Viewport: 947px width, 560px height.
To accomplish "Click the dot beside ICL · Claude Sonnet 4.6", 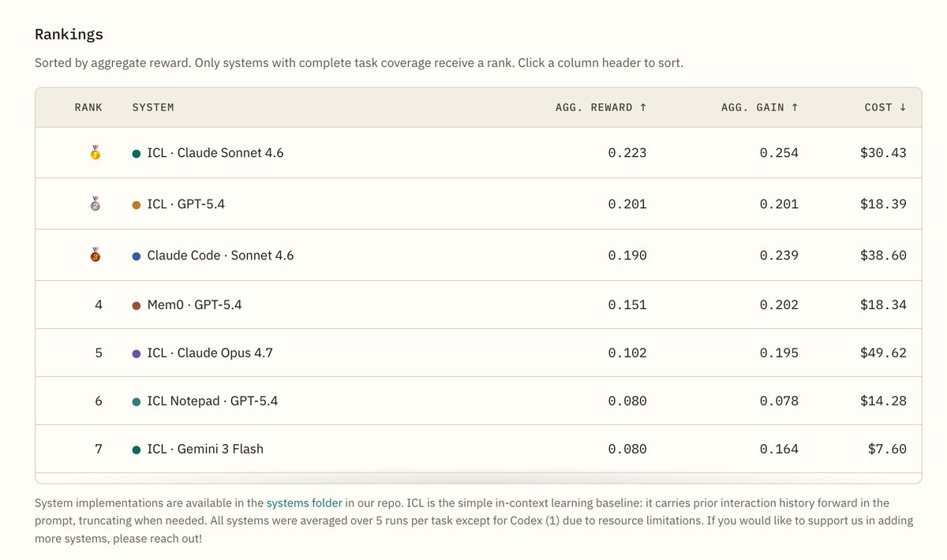I will (x=137, y=154).
